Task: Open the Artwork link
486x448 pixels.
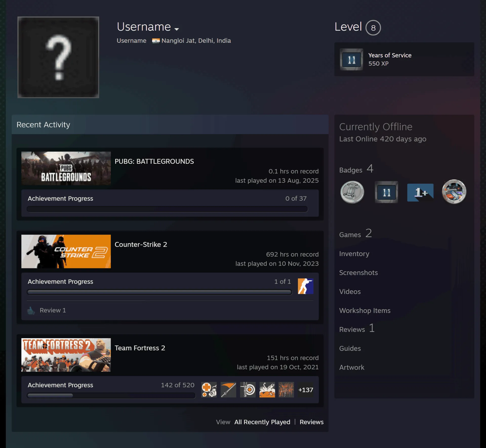Action: point(352,368)
